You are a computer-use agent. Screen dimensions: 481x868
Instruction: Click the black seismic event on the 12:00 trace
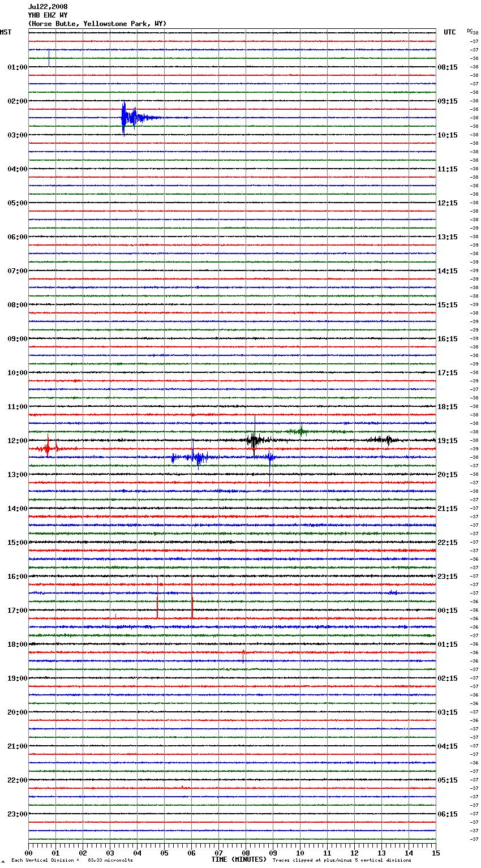point(255,440)
